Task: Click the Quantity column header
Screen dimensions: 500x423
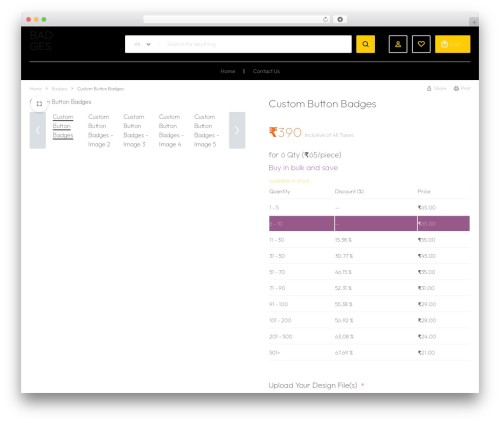Action: click(x=280, y=191)
